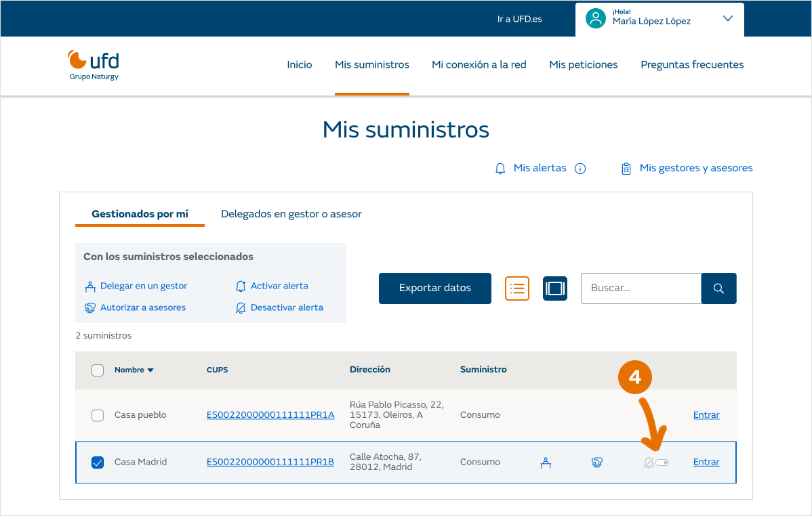This screenshot has width=812, height=516.
Task: Click the user avatar icon in header
Action: tap(595, 19)
